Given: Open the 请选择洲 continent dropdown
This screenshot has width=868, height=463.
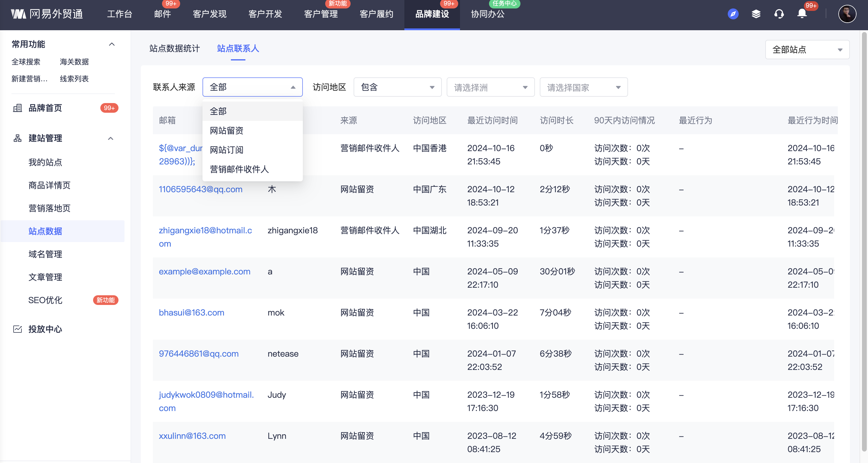Looking at the screenshot, I should (x=490, y=88).
